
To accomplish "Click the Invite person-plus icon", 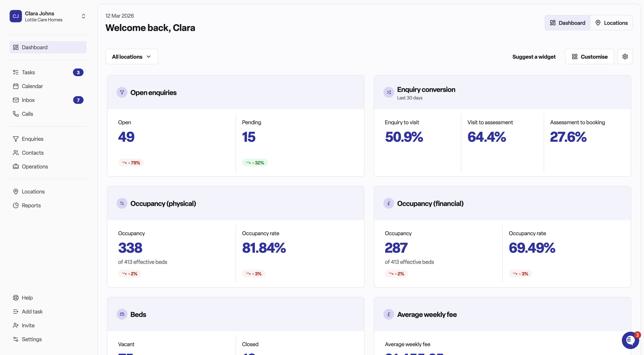I will pos(16,326).
